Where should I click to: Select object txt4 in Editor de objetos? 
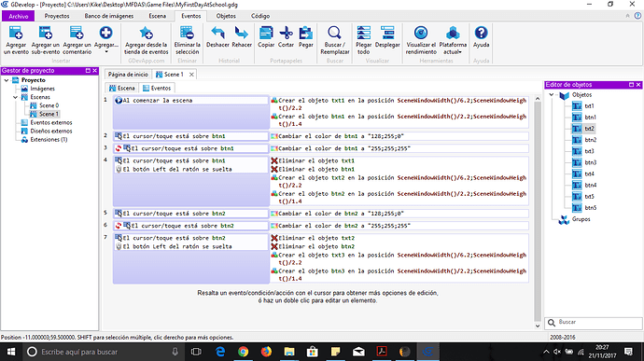(589, 174)
